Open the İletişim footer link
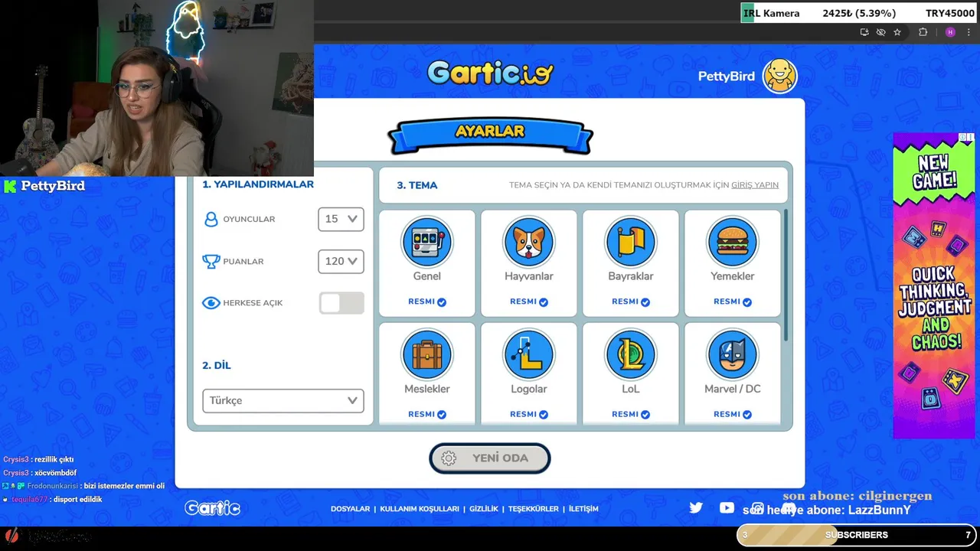 point(583,509)
